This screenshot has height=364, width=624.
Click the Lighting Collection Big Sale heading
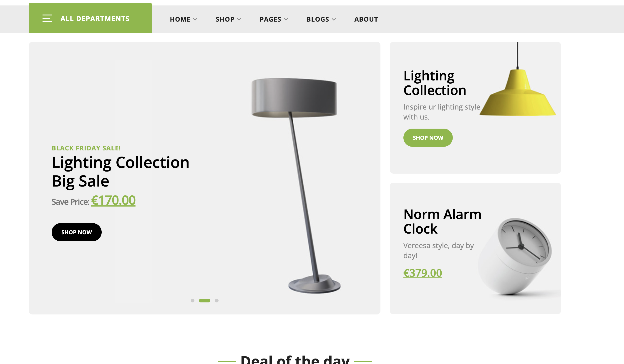point(120,172)
